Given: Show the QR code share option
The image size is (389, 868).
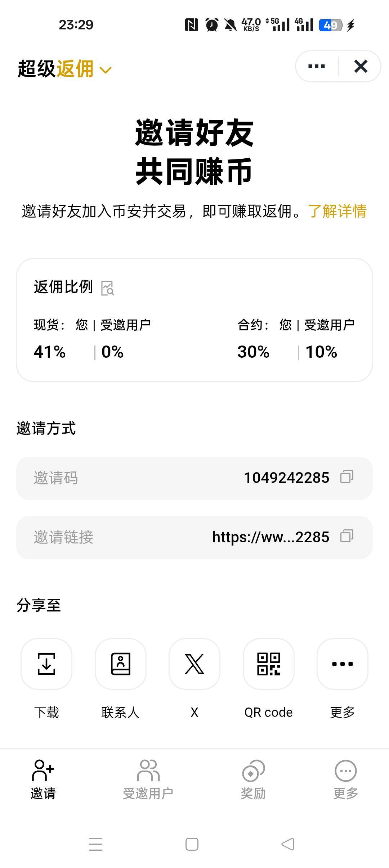Looking at the screenshot, I should (x=269, y=664).
